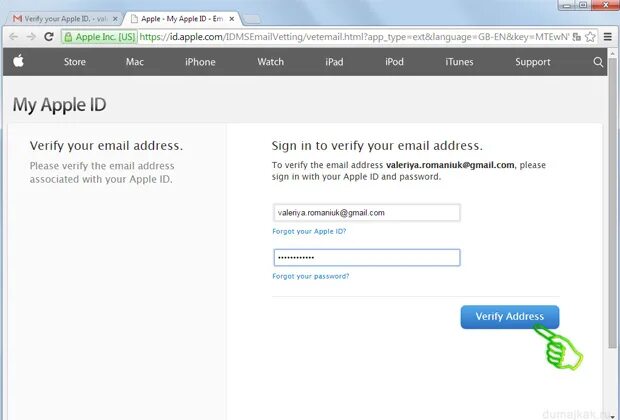Close the browser window

[605, 5]
